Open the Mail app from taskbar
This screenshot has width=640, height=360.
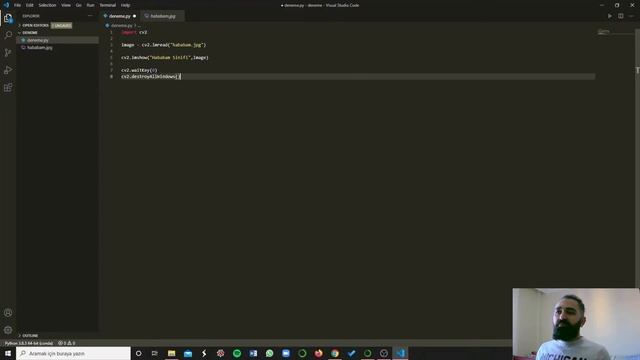188,353
